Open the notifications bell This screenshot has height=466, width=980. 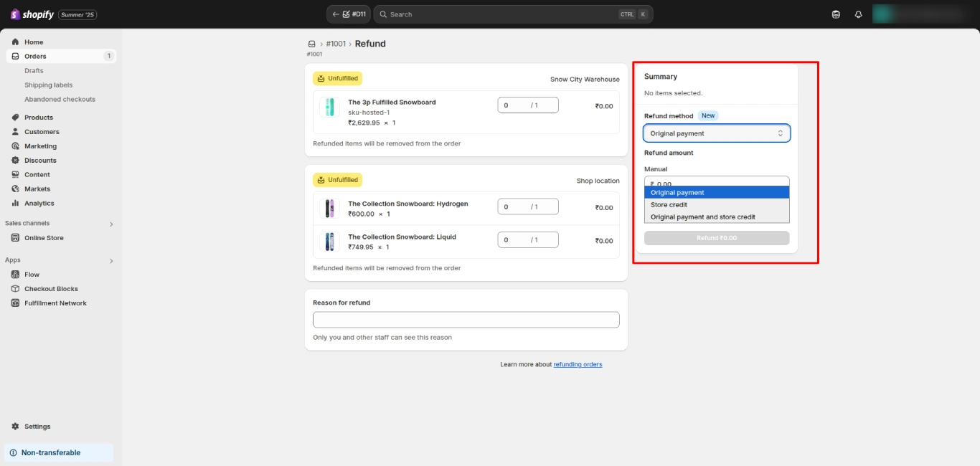(858, 14)
